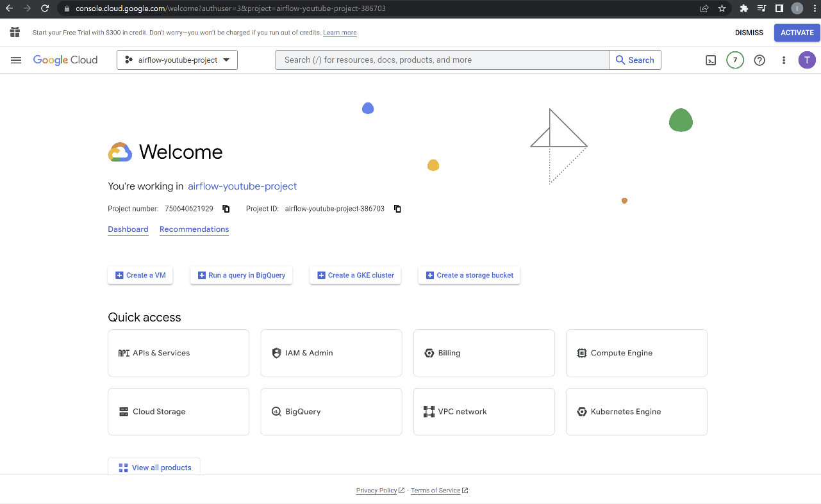Click Create a storage bucket button
The height and width of the screenshot is (504, 821).
click(469, 275)
